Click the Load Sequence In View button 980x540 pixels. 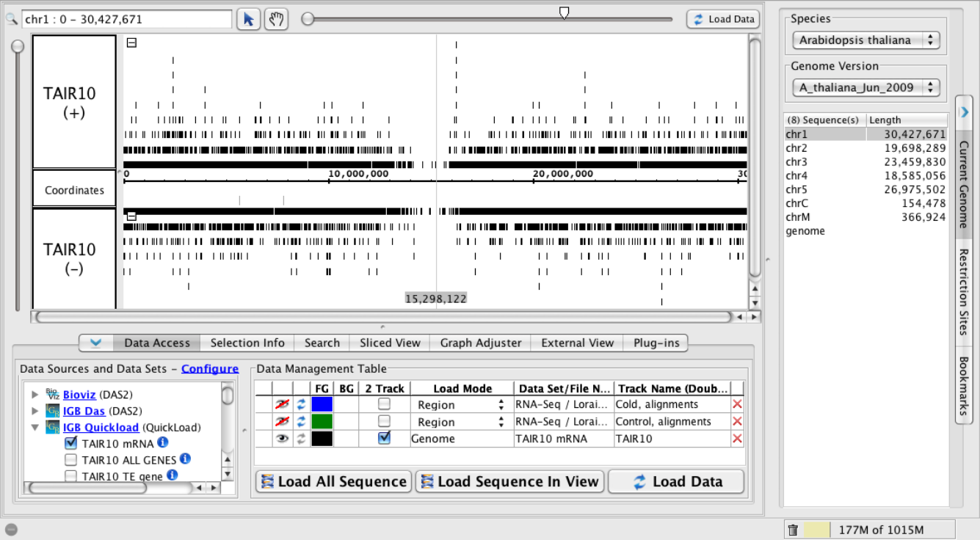[x=509, y=481]
